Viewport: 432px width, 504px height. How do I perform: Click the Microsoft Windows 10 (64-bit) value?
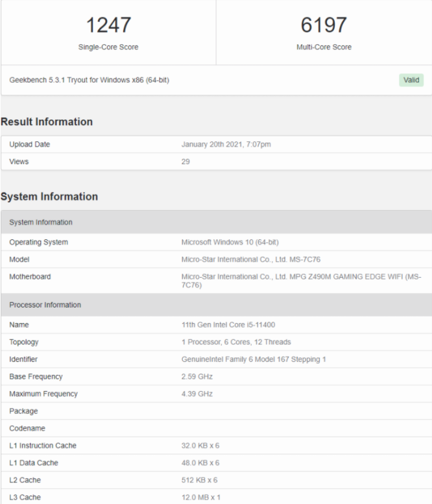[x=230, y=243]
